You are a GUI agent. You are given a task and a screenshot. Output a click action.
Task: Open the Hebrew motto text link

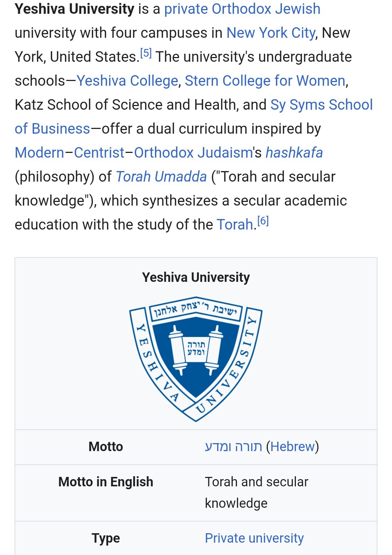[x=233, y=447]
